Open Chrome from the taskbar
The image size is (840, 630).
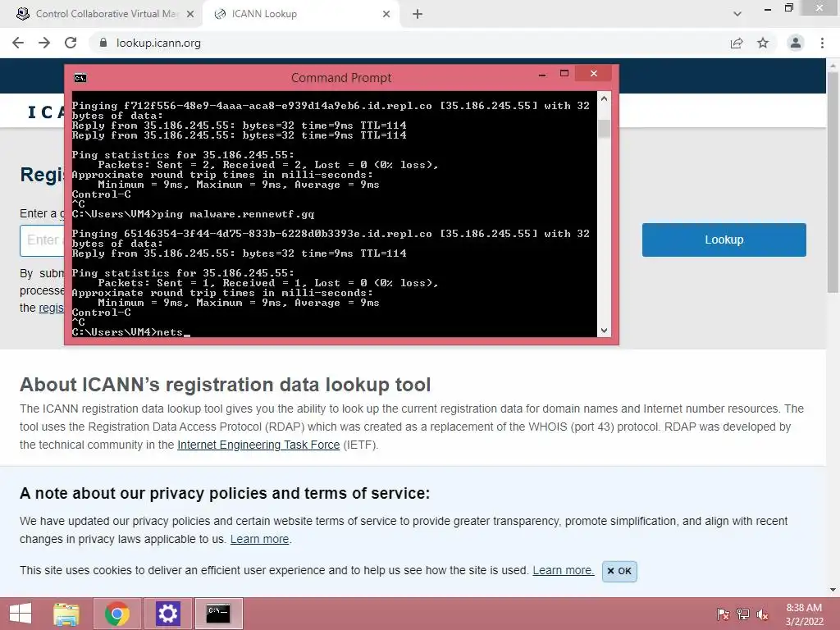(117, 614)
